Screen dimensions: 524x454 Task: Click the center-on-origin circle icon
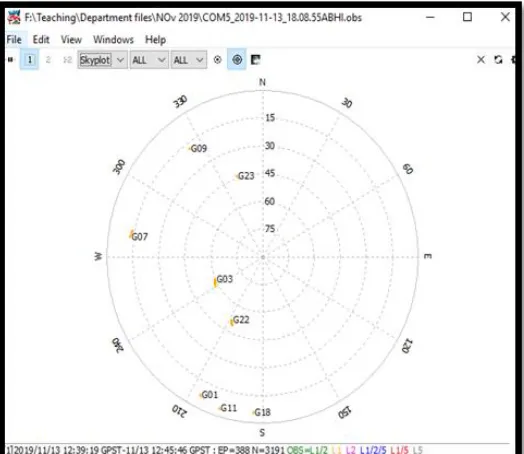coord(217,60)
